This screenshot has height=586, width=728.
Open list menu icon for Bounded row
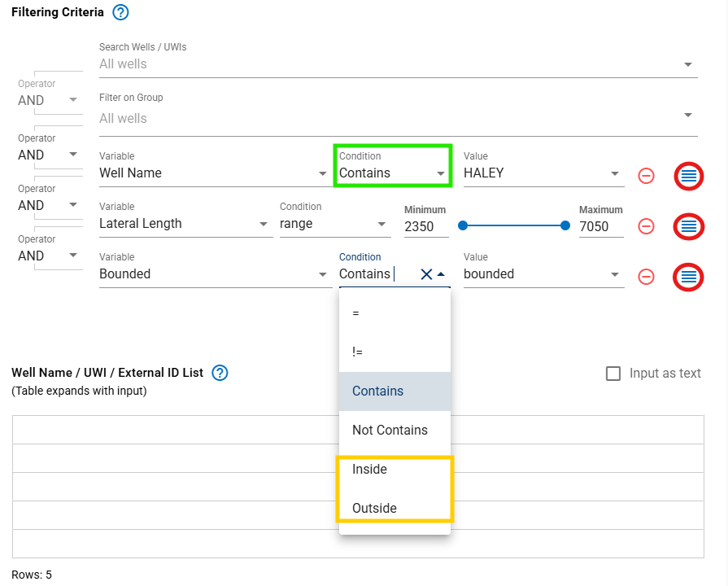689,277
